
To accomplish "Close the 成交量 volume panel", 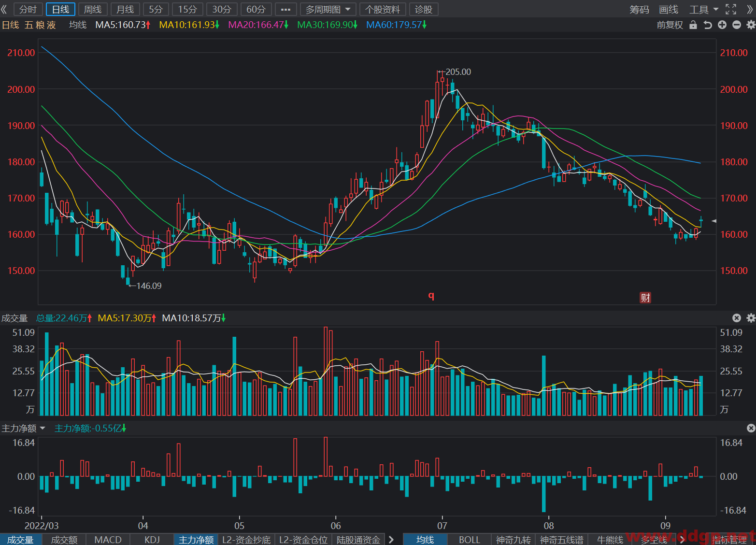I will [x=737, y=318].
